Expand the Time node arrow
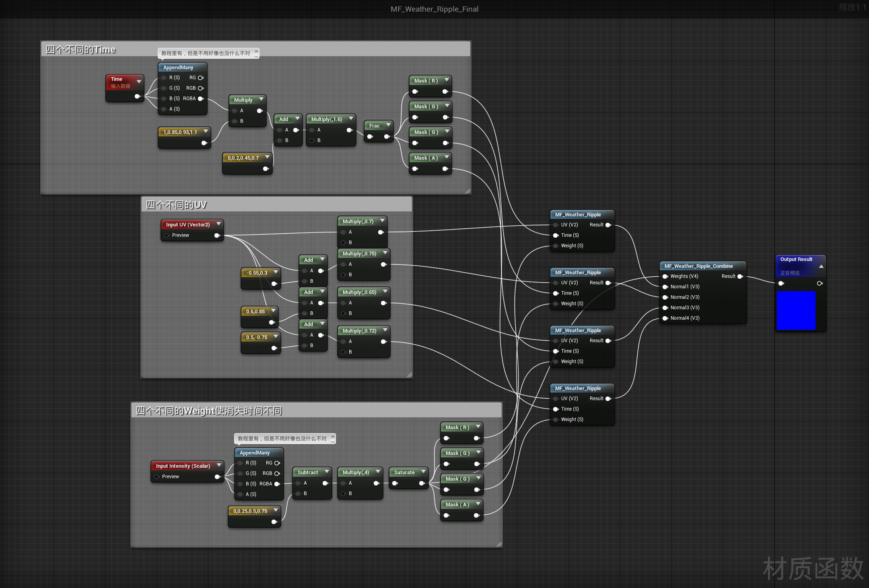Image resolution: width=869 pixels, height=588 pixels. point(139,81)
